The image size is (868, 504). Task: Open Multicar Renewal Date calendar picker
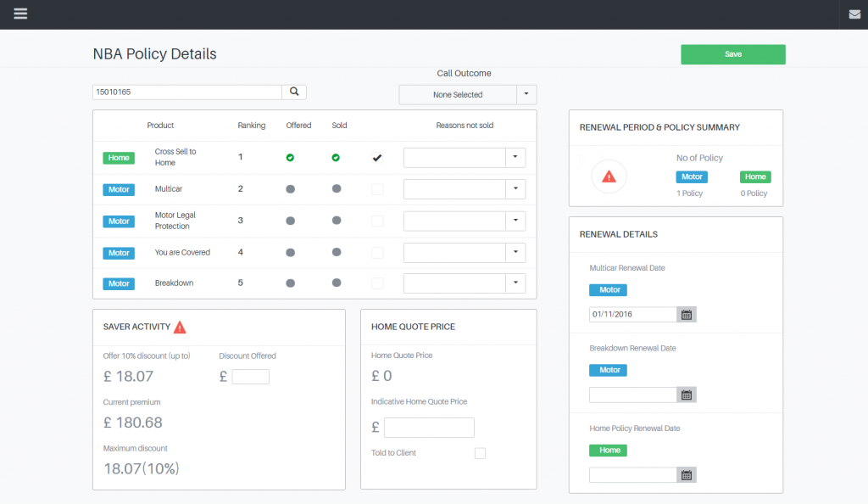click(687, 315)
